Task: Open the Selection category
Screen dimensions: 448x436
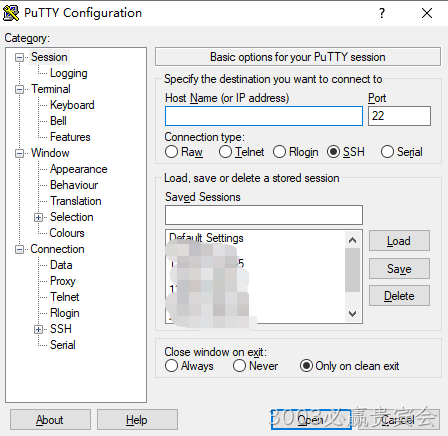Action: point(72,217)
